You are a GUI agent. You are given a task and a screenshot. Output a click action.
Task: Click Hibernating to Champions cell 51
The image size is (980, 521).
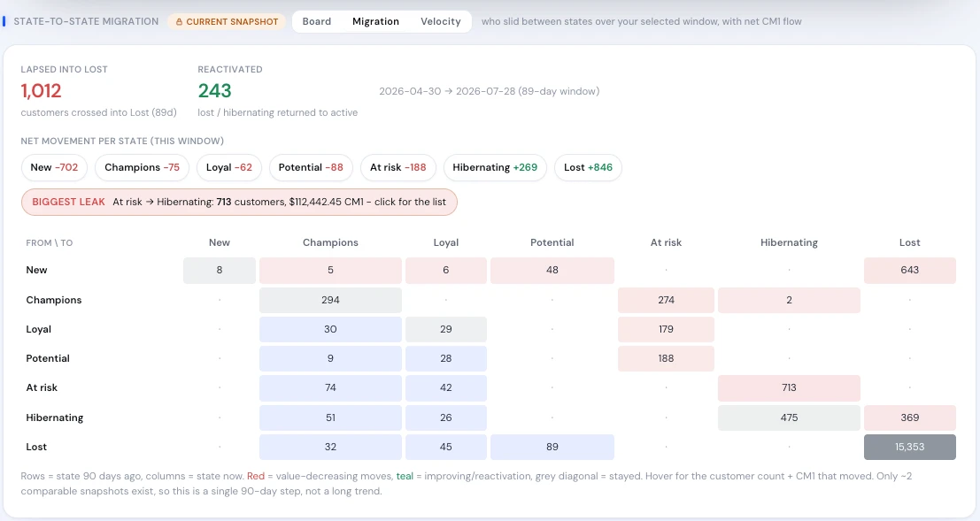coord(330,418)
